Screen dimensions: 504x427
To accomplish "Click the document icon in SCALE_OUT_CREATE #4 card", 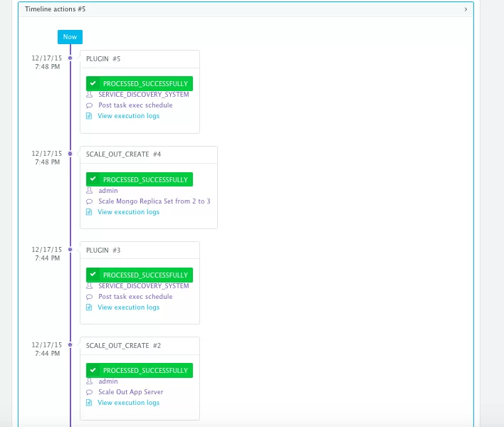I will click(89, 212).
